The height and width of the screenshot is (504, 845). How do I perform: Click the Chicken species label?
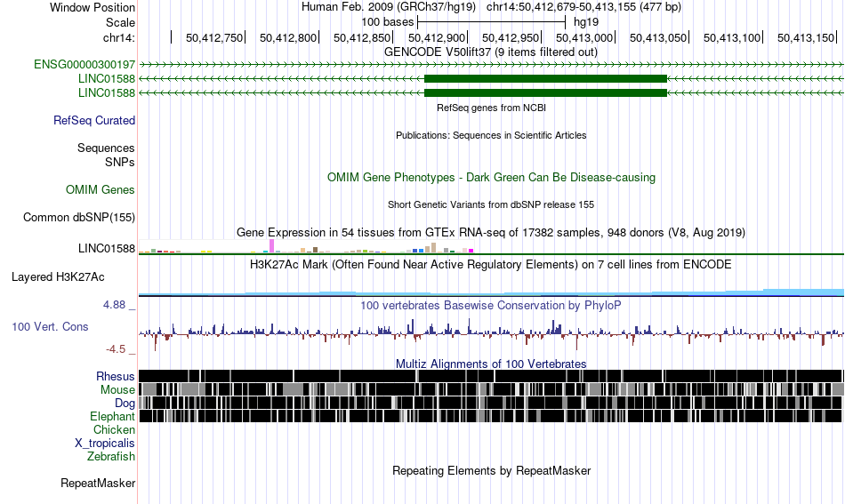pyautogui.click(x=114, y=429)
